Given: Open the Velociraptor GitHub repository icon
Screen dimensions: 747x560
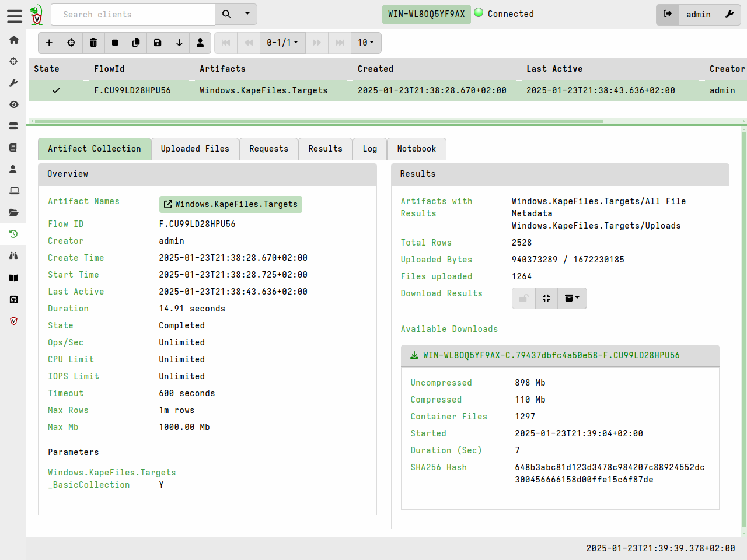Looking at the screenshot, I should [13, 299].
